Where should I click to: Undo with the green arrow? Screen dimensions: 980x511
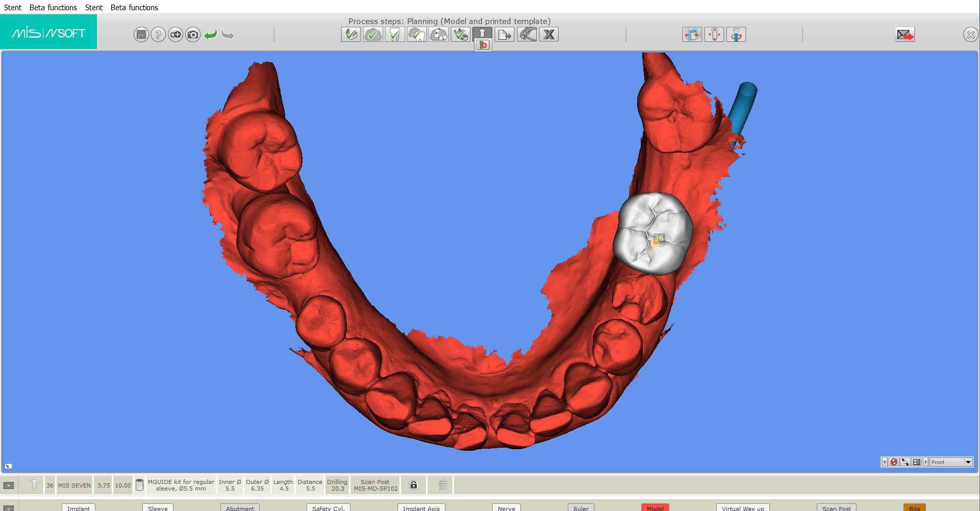(210, 35)
